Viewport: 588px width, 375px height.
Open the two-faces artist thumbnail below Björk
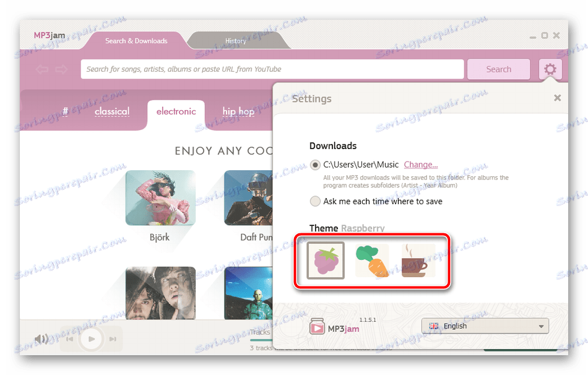160,293
